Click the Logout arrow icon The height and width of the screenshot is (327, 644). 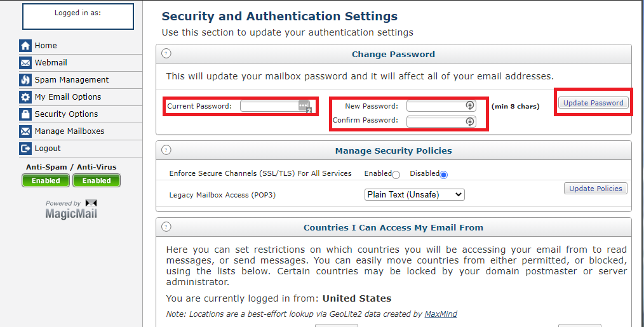click(25, 149)
